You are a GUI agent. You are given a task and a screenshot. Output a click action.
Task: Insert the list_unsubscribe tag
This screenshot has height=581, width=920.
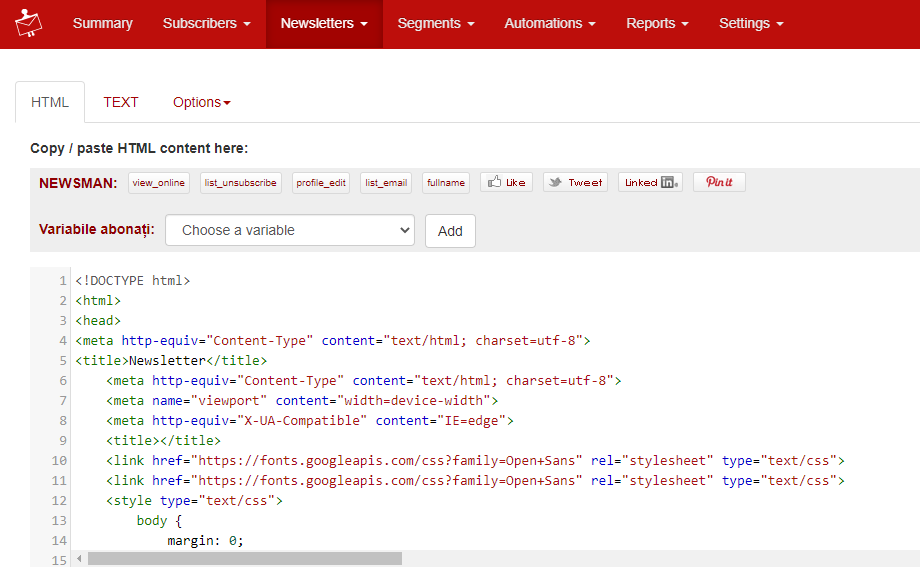point(241,183)
